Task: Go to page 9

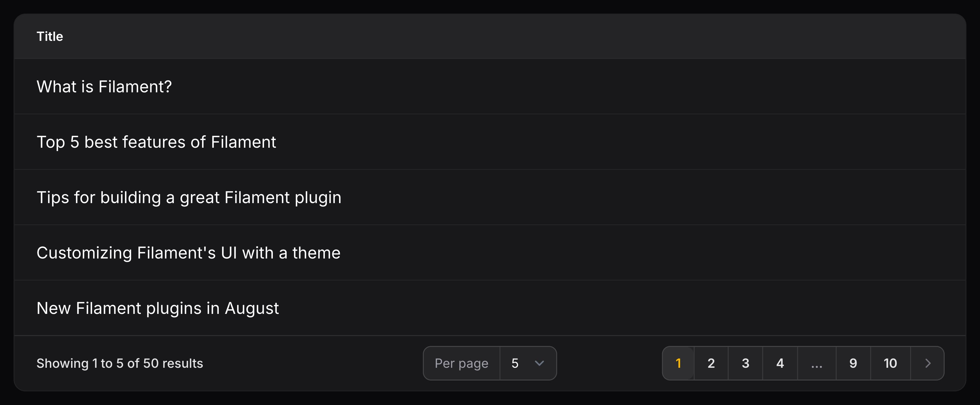Action: coord(853,363)
